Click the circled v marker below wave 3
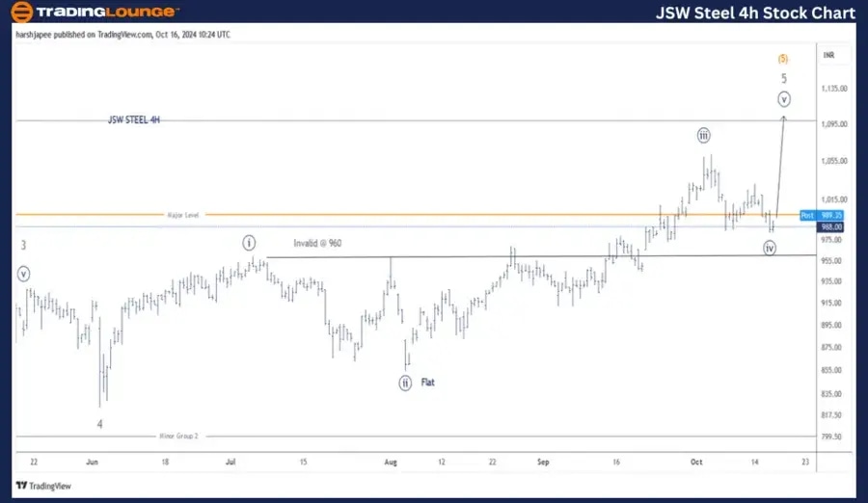868x503 pixels. pos(23,274)
